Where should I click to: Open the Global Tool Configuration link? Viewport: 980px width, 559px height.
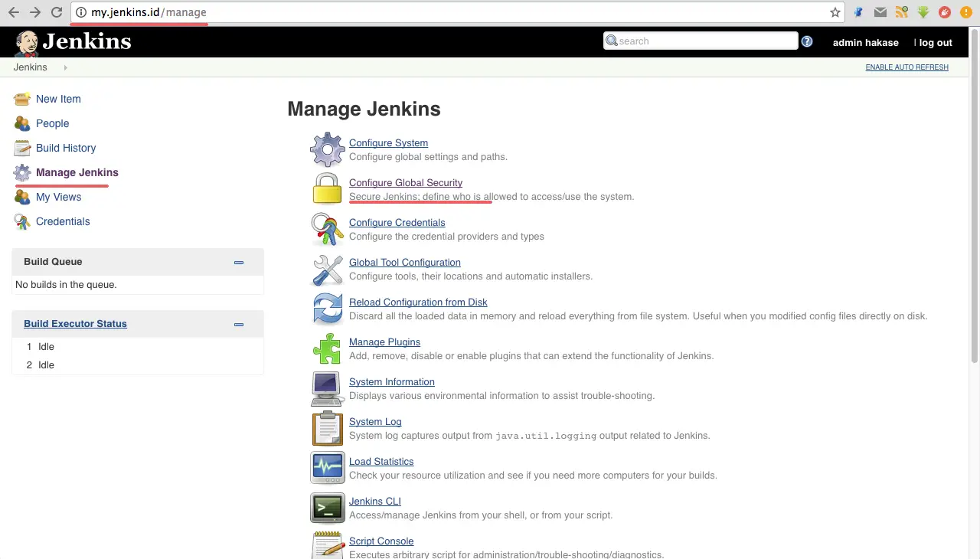point(404,263)
